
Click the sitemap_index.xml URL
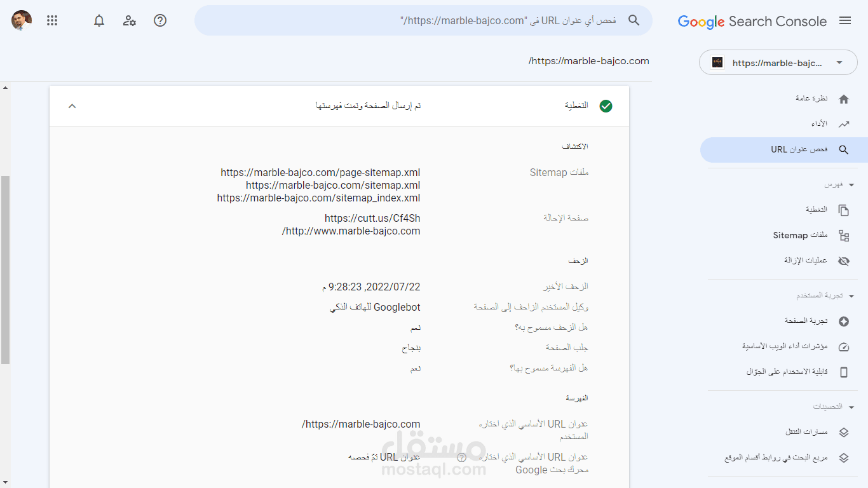(x=318, y=198)
